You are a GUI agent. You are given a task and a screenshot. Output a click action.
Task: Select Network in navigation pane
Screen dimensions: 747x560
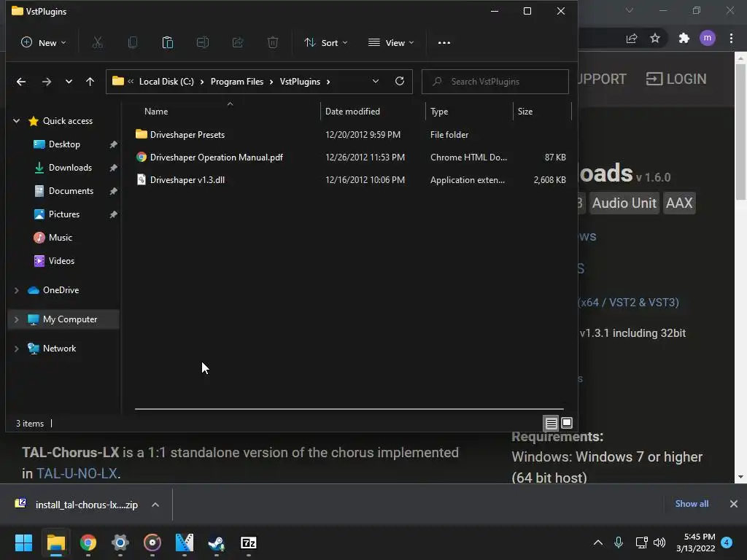[59, 349]
